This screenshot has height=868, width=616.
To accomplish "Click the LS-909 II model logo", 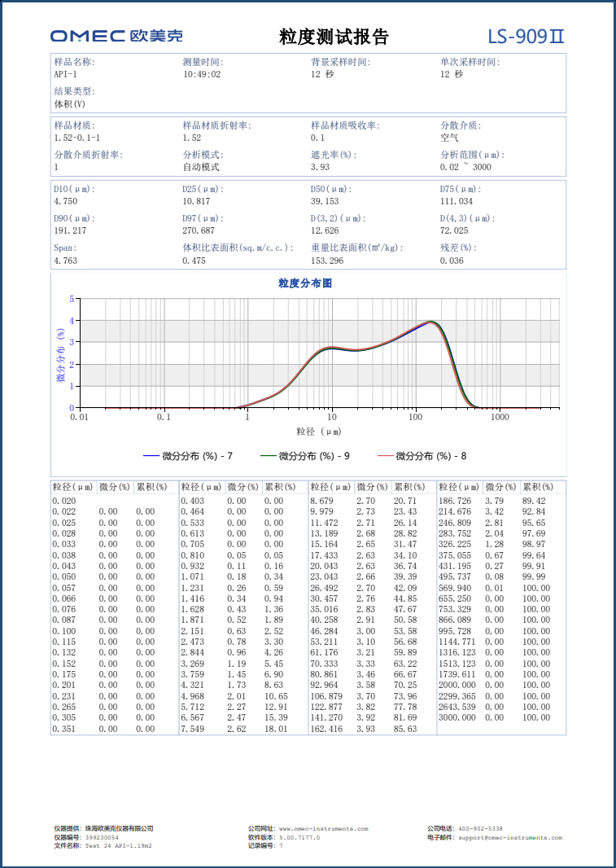I will pyautogui.click(x=526, y=37).
